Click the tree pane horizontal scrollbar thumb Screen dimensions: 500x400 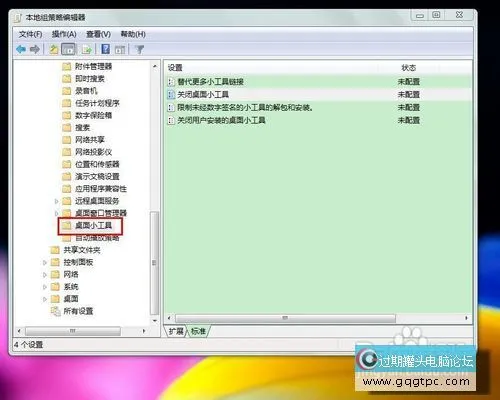point(73,331)
